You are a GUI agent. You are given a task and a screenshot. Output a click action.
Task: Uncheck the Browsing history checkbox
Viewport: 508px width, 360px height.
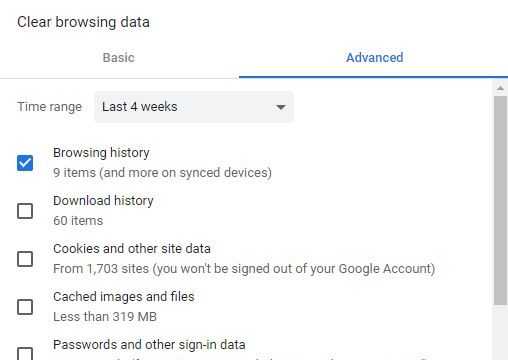pos(25,163)
